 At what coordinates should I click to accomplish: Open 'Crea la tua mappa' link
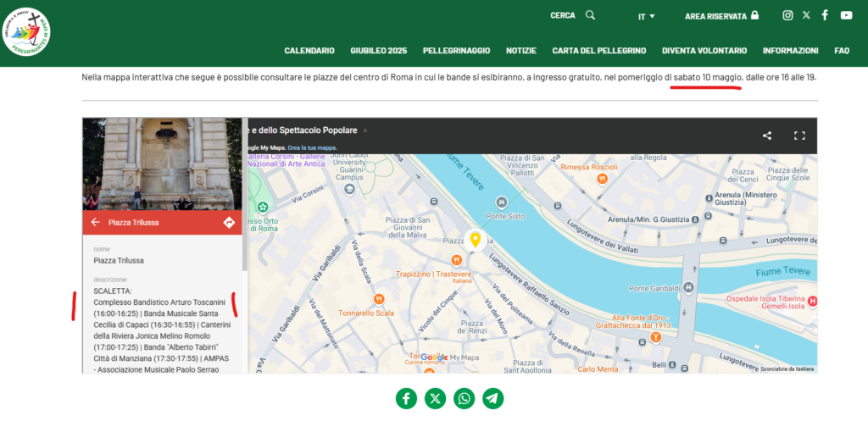pos(312,147)
